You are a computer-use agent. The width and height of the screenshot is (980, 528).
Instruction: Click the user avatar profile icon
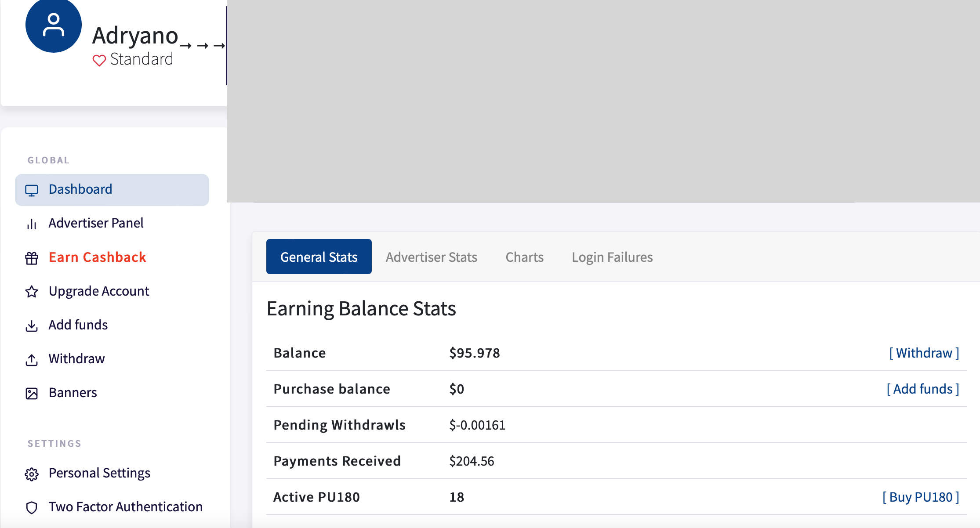pyautogui.click(x=53, y=25)
